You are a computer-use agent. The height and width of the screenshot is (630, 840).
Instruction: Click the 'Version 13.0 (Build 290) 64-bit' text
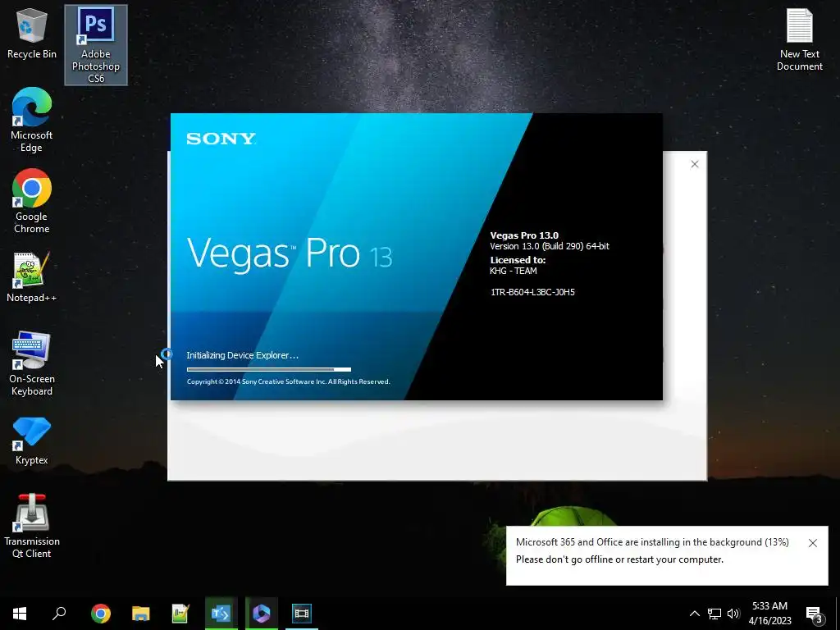pos(550,246)
